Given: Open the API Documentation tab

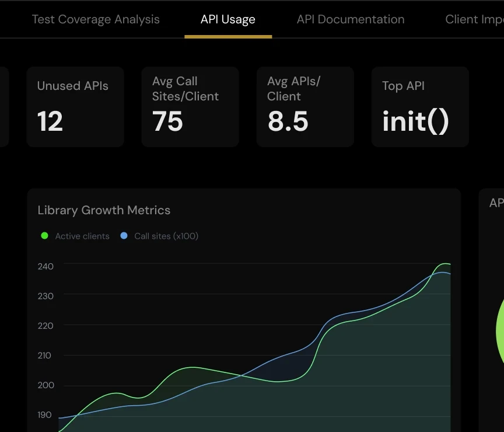Looking at the screenshot, I should point(350,19).
